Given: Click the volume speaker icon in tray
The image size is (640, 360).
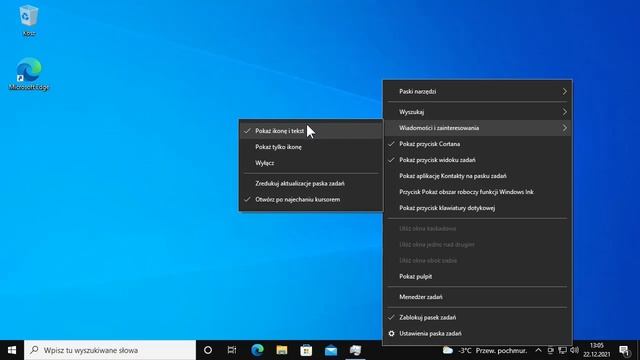Looking at the screenshot, I should coord(574,350).
